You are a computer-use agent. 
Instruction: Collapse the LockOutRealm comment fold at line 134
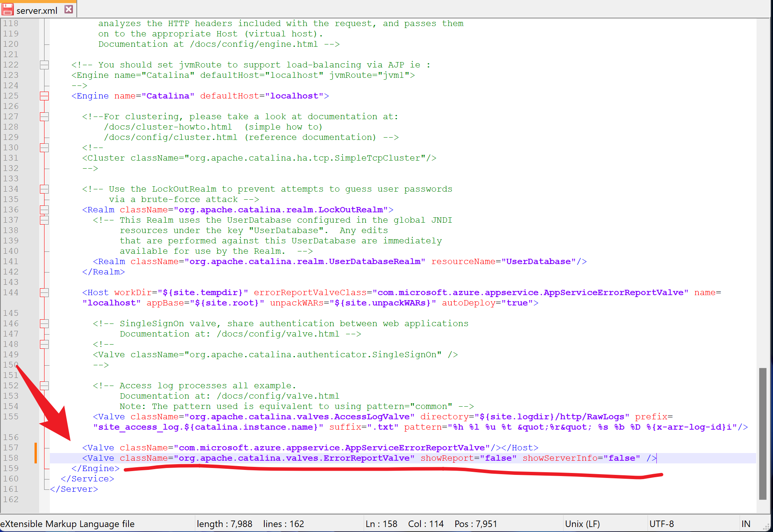[45, 189]
